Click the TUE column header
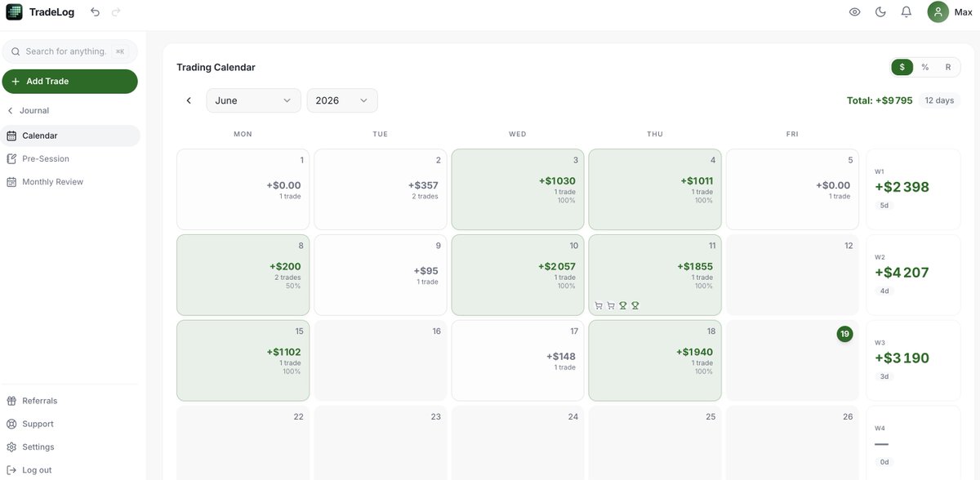This screenshot has width=980, height=480. pos(381,134)
